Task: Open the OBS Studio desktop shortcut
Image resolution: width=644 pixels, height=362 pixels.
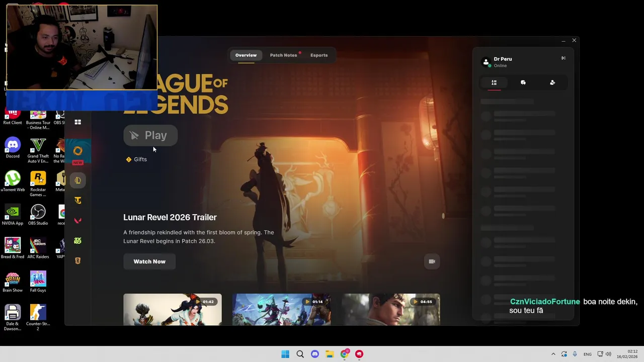Action: coord(38,215)
